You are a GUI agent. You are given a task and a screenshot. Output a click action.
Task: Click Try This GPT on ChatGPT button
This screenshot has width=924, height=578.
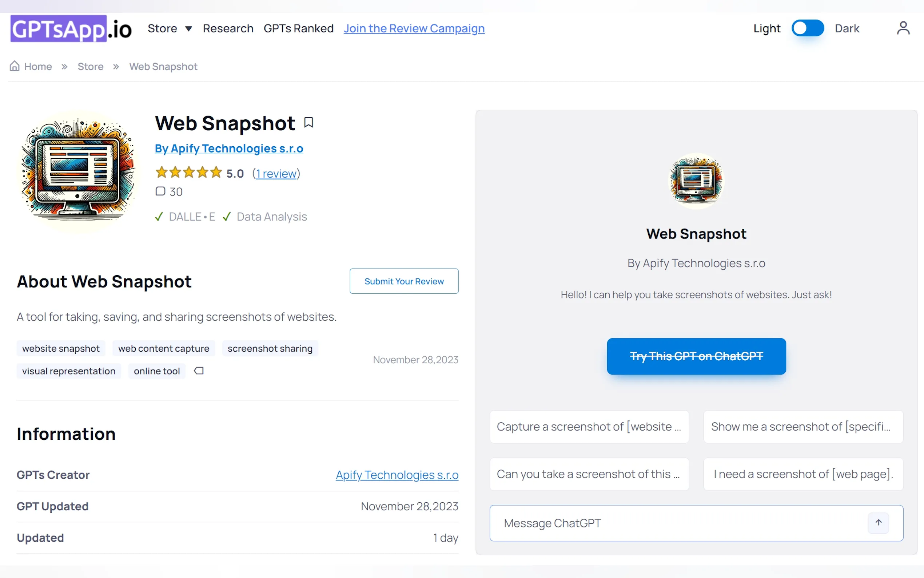tap(696, 356)
